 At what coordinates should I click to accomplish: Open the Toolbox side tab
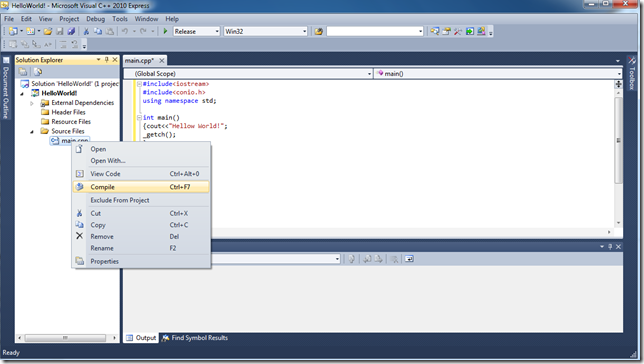(632, 74)
